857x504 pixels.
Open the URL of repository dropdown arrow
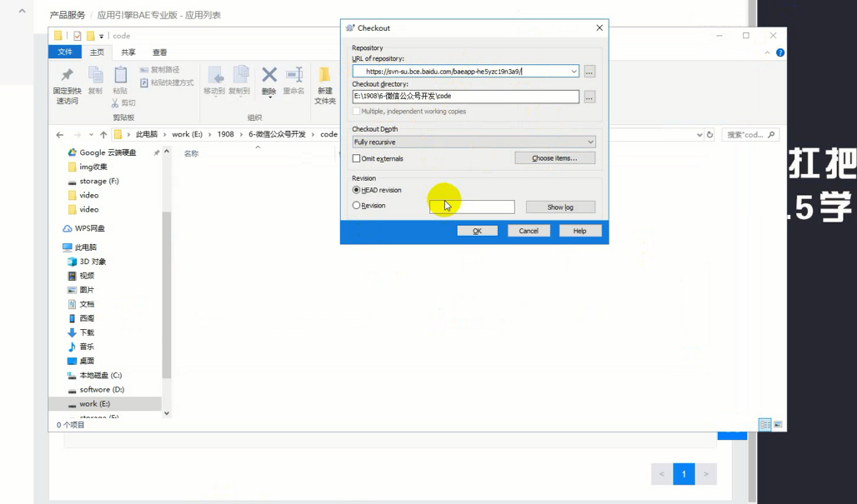574,72
